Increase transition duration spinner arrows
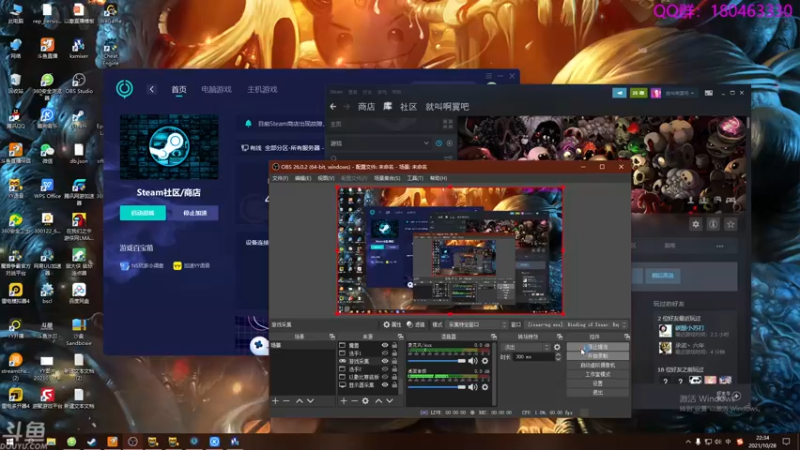The height and width of the screenshot is (450, 800). [558, 357]
